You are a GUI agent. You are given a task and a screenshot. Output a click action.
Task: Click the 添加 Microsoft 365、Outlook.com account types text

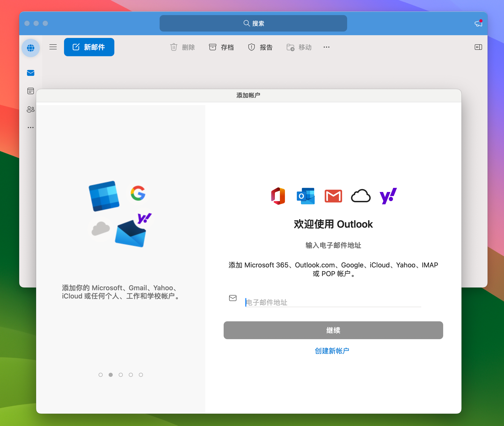pyautogui.click(x=333, y=269)
